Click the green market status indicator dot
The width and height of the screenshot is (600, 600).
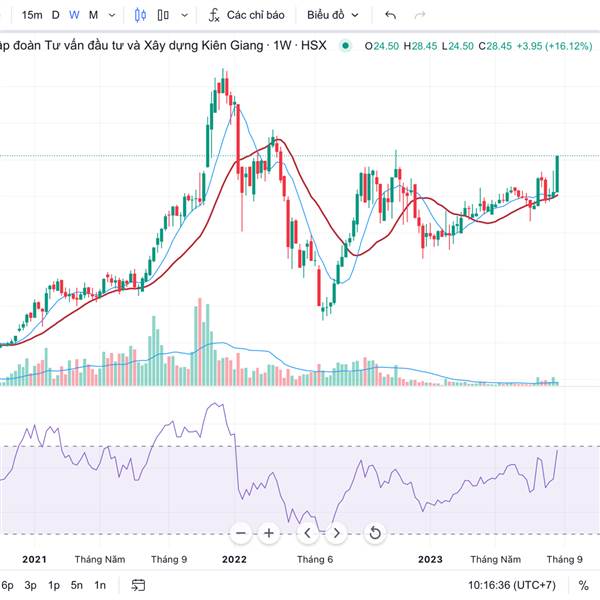point(346,46)
